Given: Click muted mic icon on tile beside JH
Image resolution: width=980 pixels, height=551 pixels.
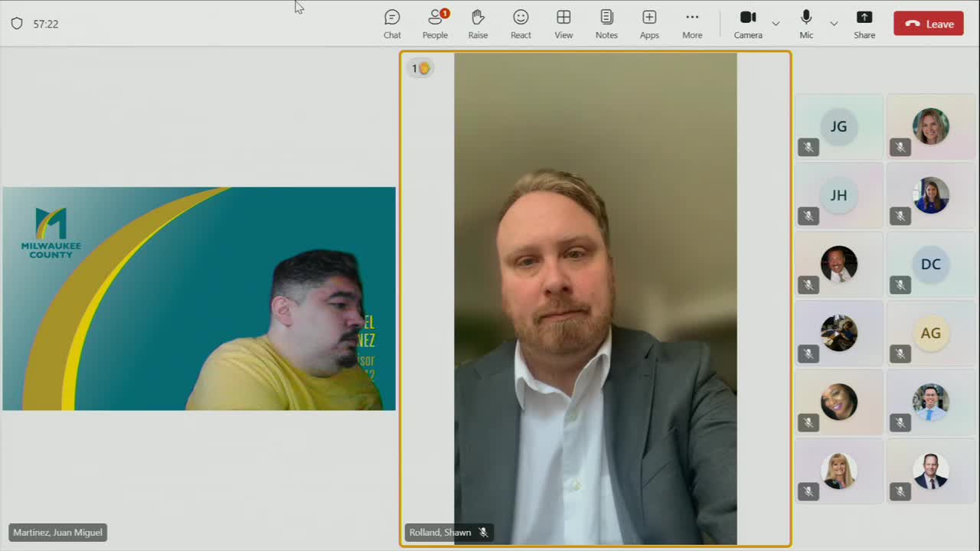Looking at the screenshot, I should coord(900,216).
